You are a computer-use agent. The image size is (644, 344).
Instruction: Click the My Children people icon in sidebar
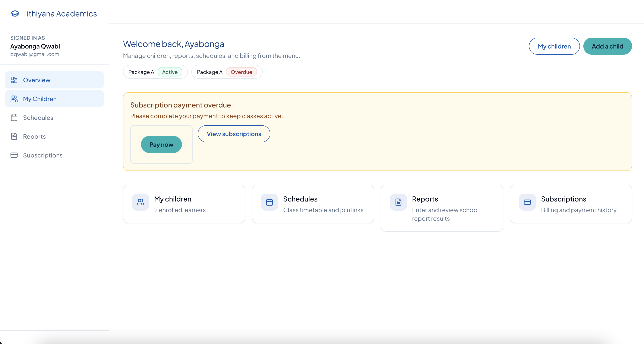click(x=14, y=99)
